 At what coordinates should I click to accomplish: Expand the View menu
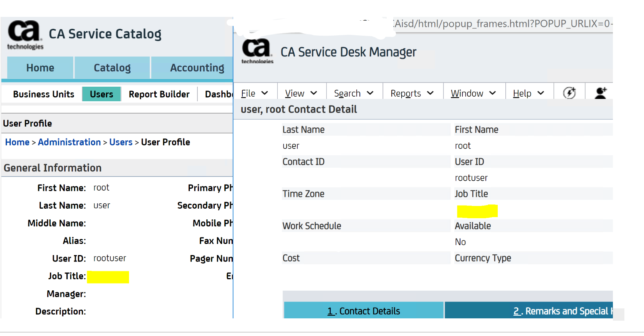tap(301, 93)
